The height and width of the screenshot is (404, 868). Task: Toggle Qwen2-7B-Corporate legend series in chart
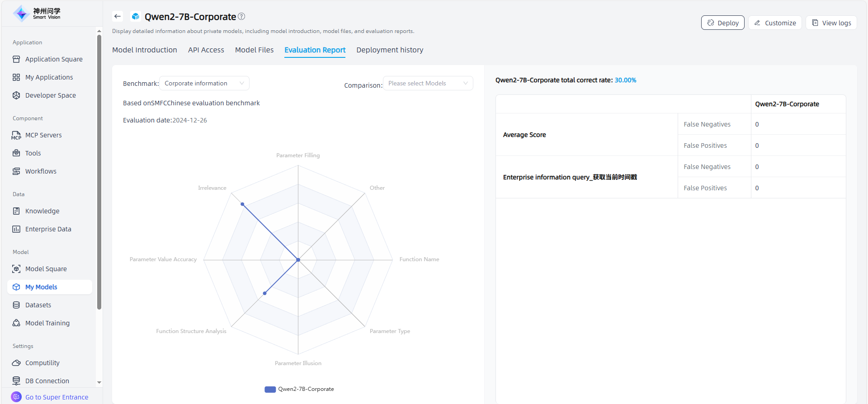pyautogui.click(x=299, y=389)
